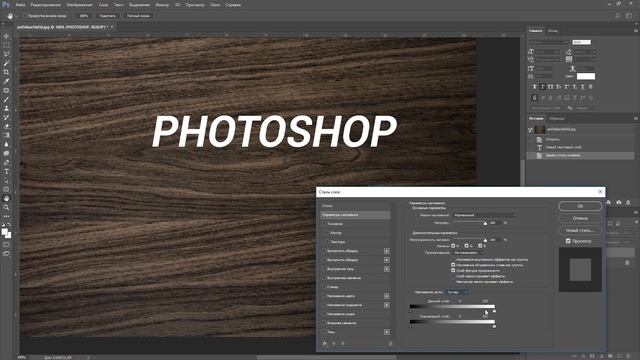Toggle scroll all windows checkbox in options bar

[25, 16]
